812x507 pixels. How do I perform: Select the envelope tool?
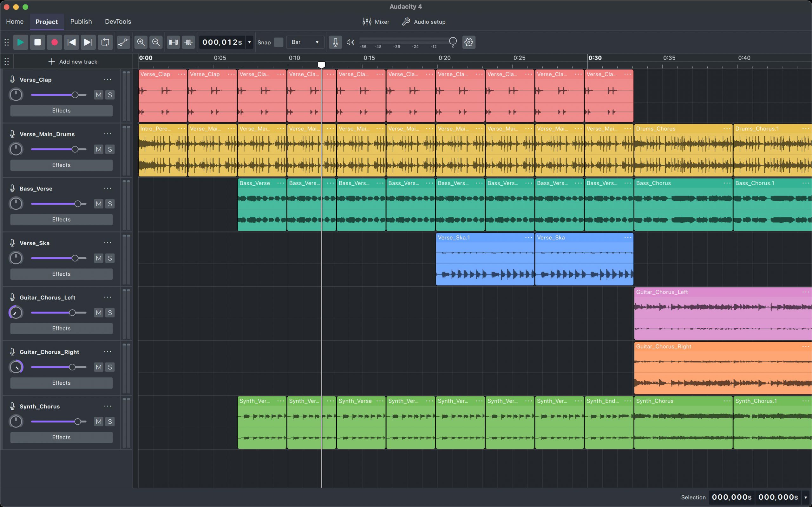[123, 42]
